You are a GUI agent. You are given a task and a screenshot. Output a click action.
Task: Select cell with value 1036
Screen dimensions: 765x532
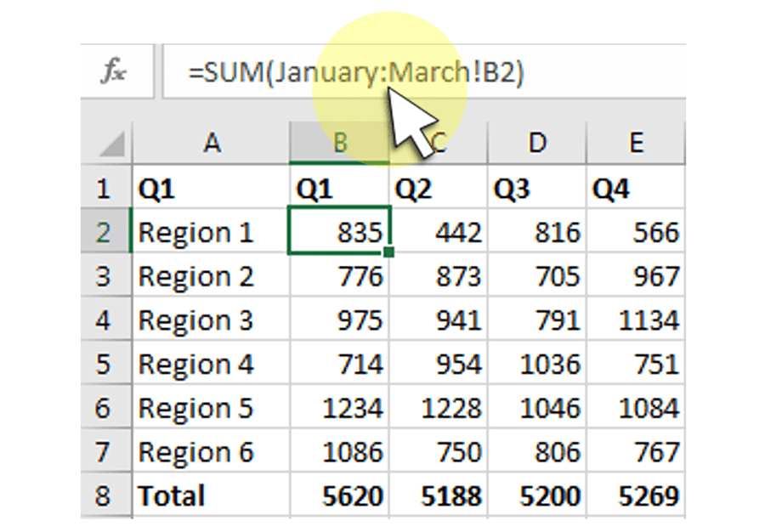(x=536, y=365)
